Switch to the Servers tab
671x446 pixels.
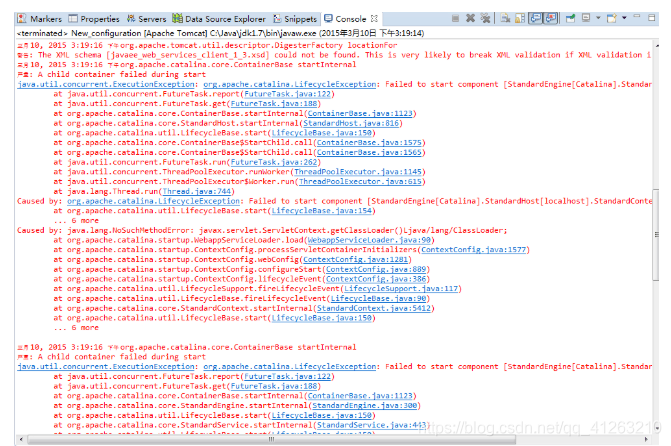click(x=146, y=19)
